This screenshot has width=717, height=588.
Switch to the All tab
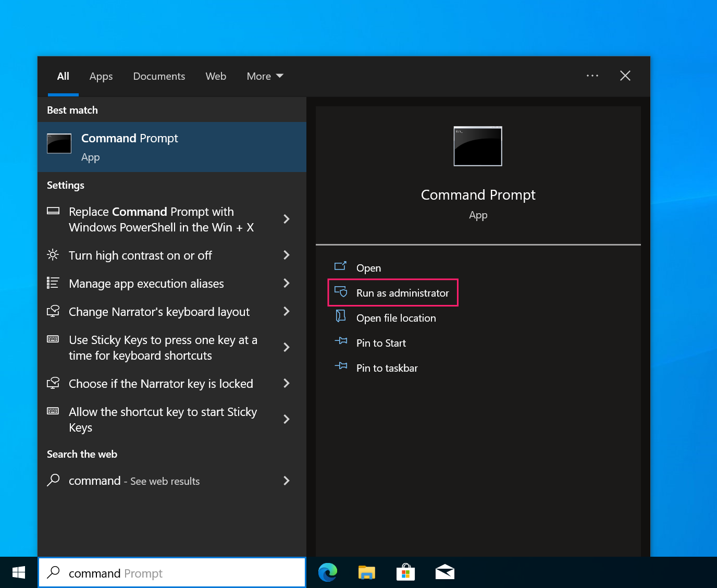[x=63, y=76]
